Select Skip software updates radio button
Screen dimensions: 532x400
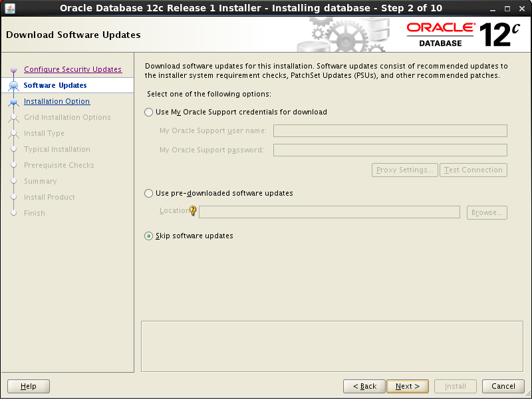148,236
